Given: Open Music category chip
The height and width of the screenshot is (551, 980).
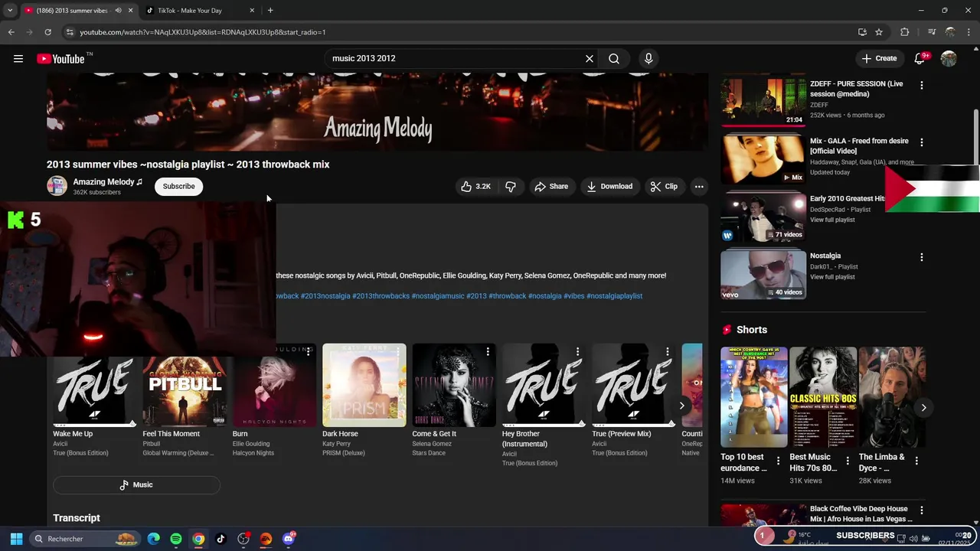Looking at the screenshot, I should 136,485.
